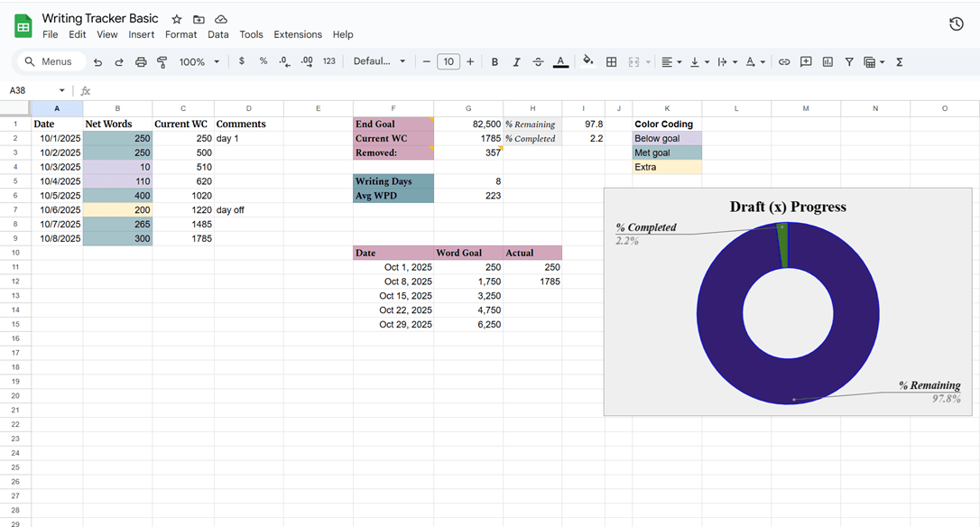Open the text rotation dropdown
The height and width of the screenshot is (527, 980).
[x=755, y=62]
